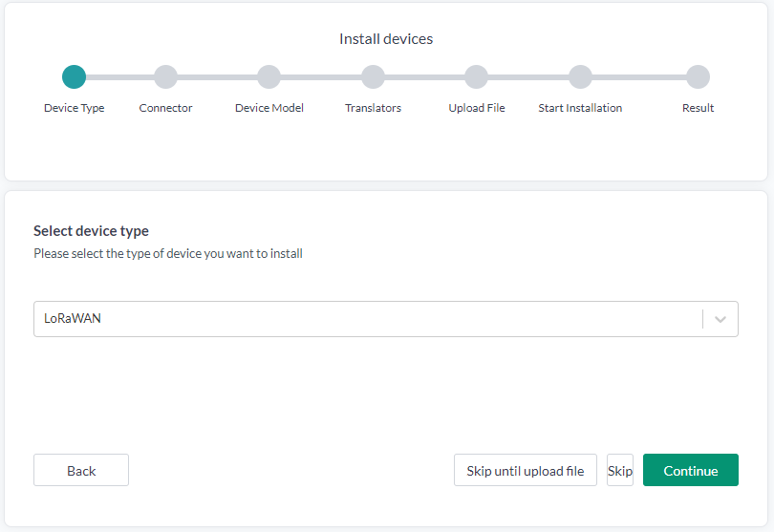Proceed with the Continue button

(x=691, y=470)
